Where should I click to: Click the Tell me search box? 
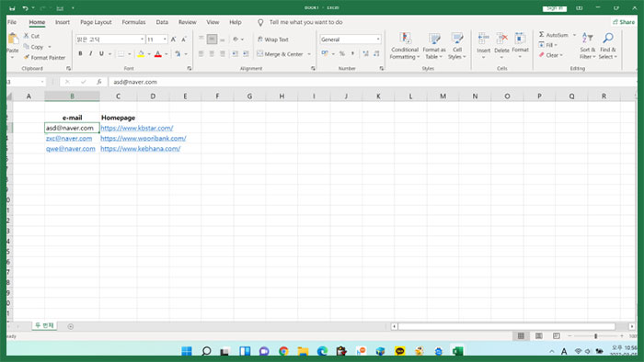(x=305, y=22)
